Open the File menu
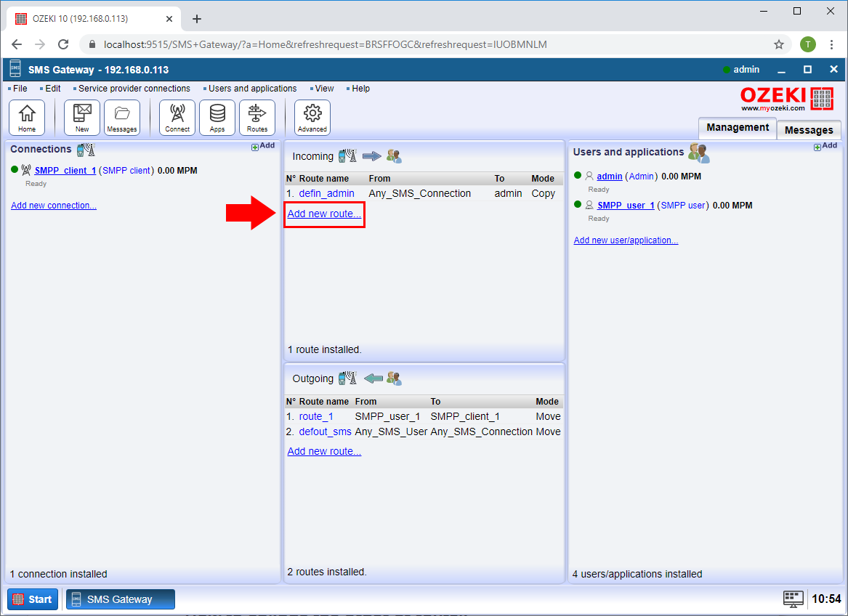848x616 pixels. pyautogui.click(x=20, y=89)
